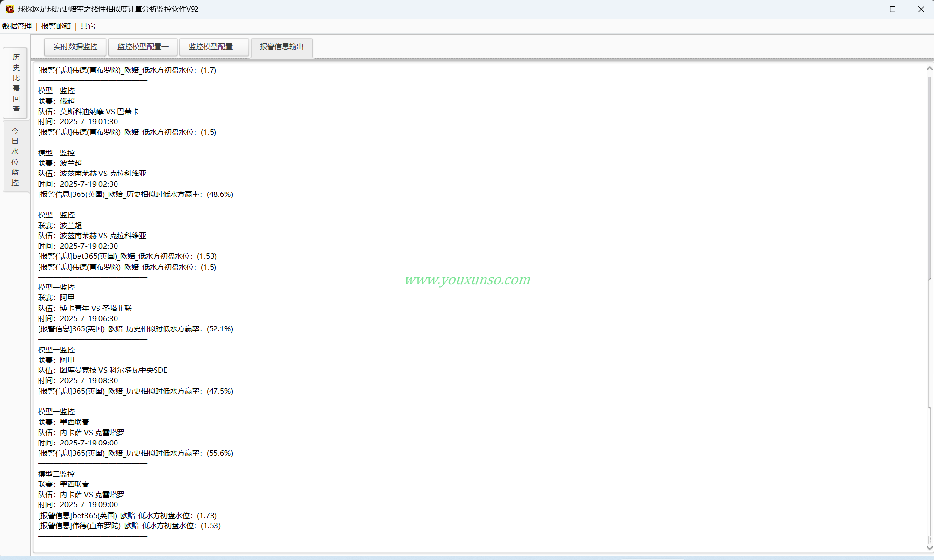Image resolution: width=934 pixels, height=560 pixels.
Task: Close the application window
Action: pos(921,9)
